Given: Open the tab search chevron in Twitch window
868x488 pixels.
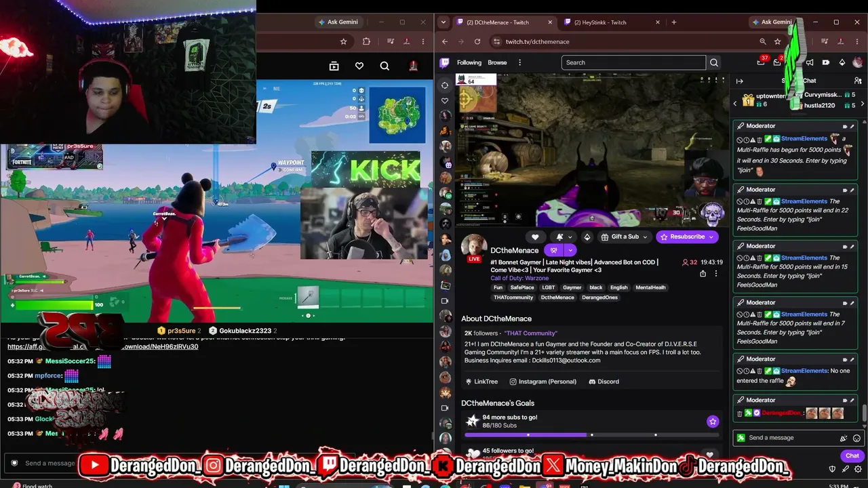Looking at the screenshot, I should (443, 22).
